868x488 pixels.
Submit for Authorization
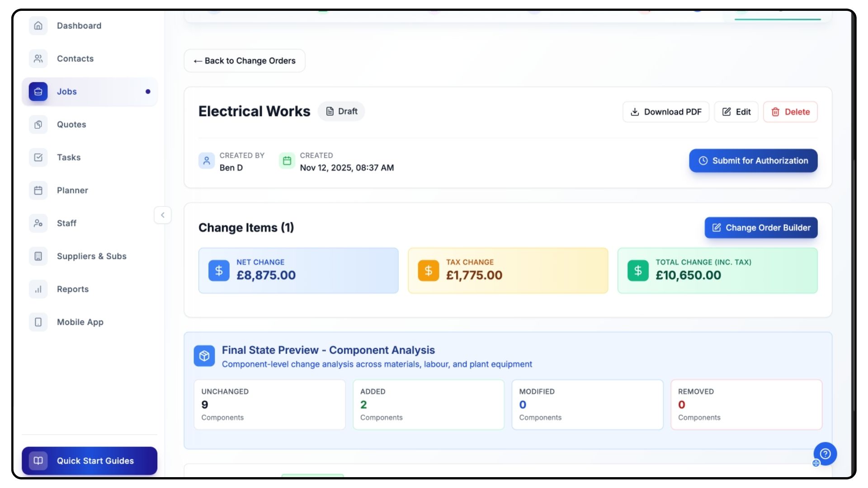[x=753, y=161]
